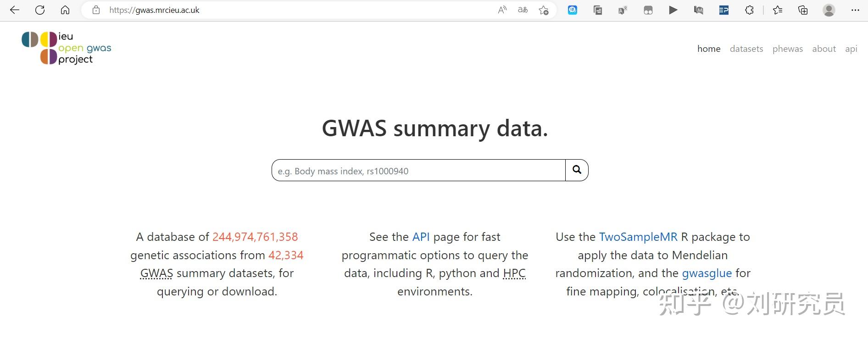
Task: Open the API link in the description
Action: click(x=421, y=237)
